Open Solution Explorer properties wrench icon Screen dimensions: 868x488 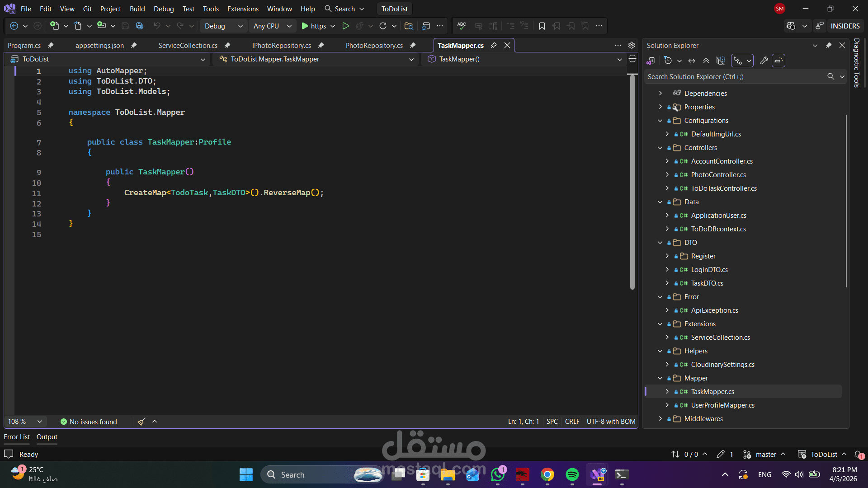pyautogui.click(x=764, y=61)
